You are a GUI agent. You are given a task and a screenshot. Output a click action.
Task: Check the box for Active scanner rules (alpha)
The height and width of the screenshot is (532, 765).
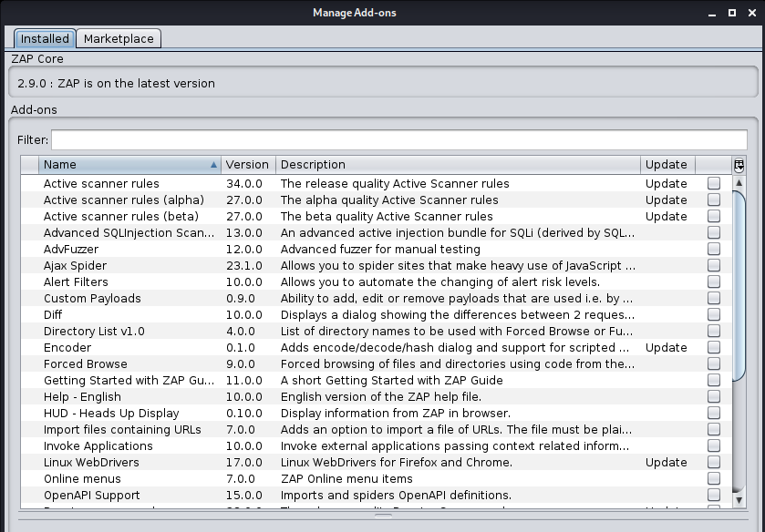(714, 199)
